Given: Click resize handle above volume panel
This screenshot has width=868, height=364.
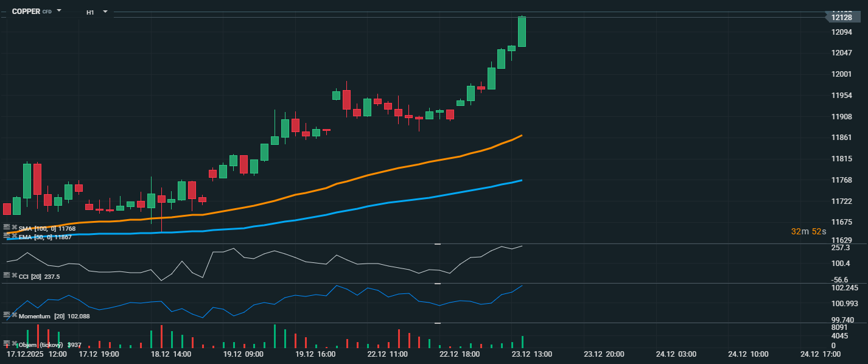Looking at the screenshot, I should (x=437, y=323).
